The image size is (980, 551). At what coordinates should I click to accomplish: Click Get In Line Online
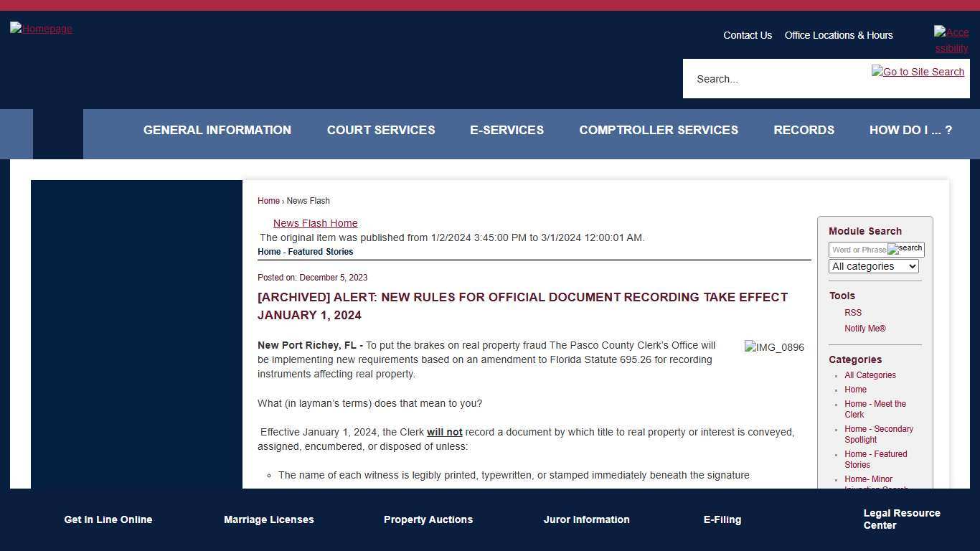(108, 519)
